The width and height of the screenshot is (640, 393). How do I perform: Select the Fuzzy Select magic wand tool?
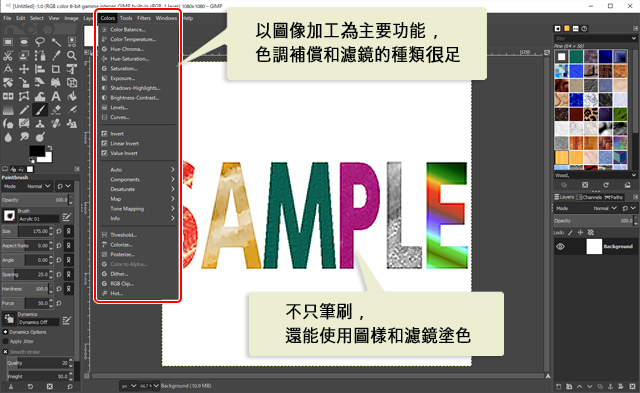click(56, 42)
